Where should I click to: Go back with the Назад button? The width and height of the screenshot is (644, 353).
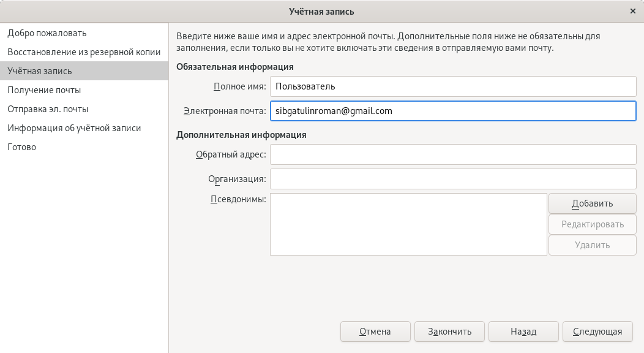(x=523, y=331)
